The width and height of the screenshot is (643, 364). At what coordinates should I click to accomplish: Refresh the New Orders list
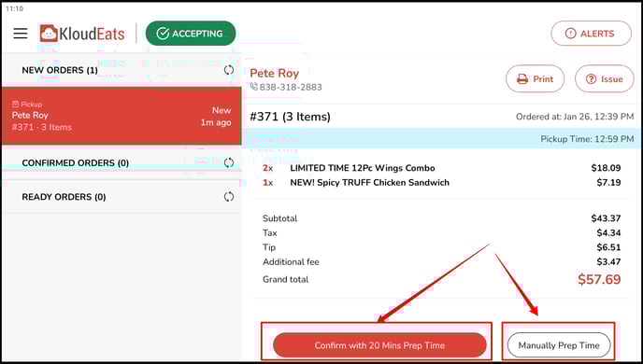[x=229, y=70]
